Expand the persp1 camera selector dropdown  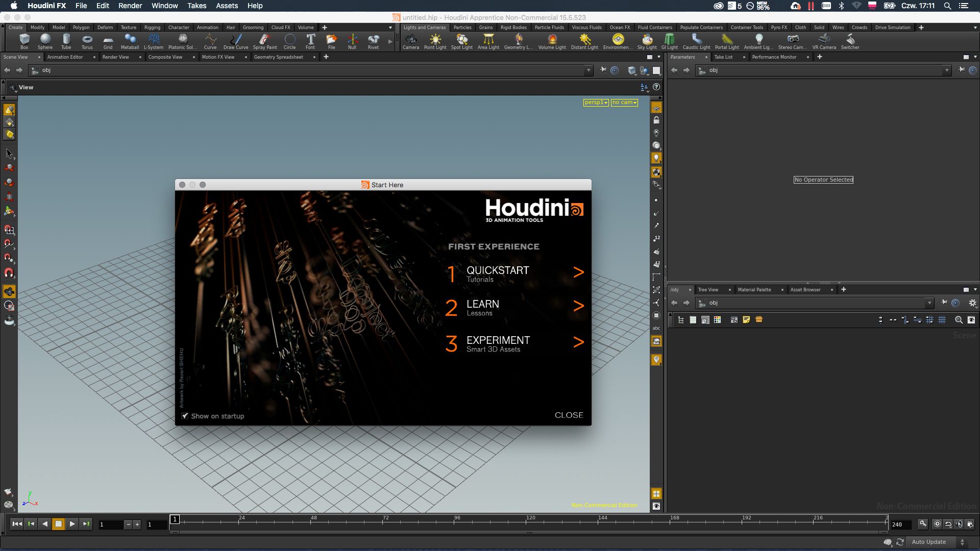[596, 102]
